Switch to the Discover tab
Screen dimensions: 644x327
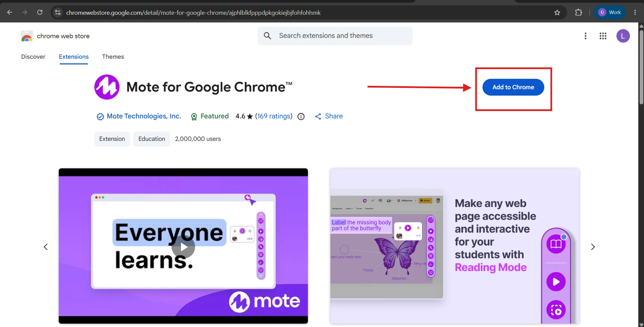pyautogui.click(x=33, y=57)
